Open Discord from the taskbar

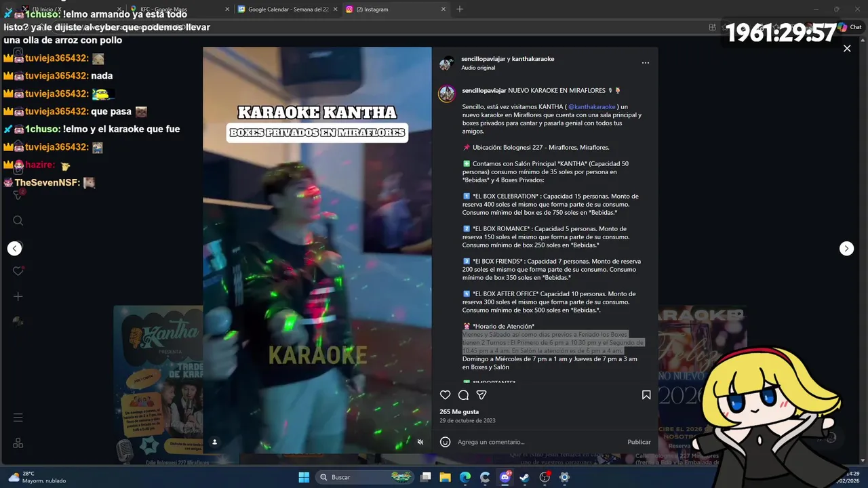(x=505, y=477)
